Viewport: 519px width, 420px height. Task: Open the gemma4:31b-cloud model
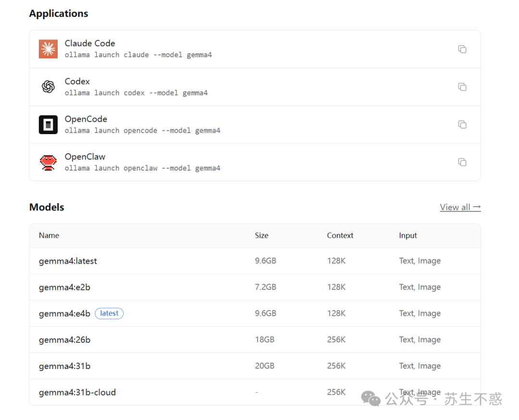coord(77,393)
